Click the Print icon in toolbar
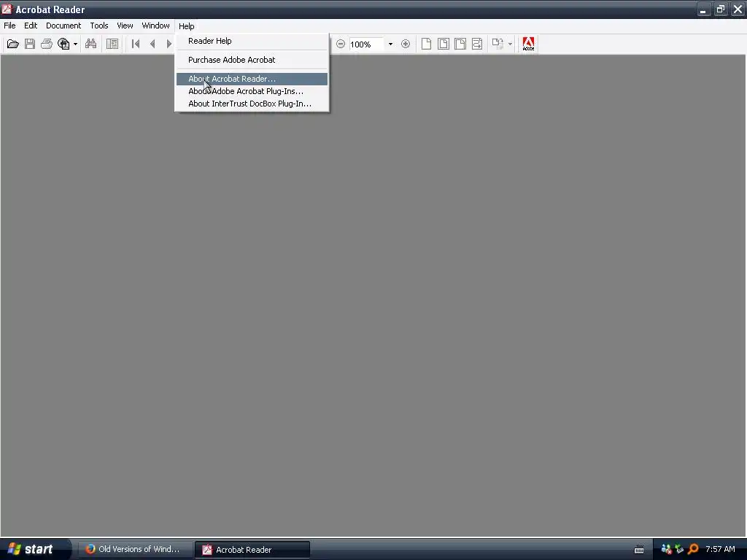This screenshot has width=747, height=560. [x=47, y=44]
